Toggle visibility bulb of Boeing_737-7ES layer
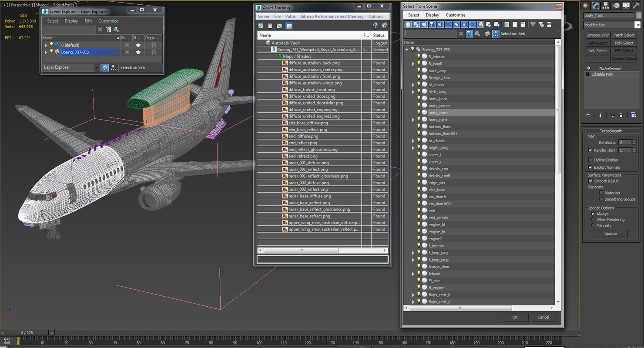 point(51,52)
